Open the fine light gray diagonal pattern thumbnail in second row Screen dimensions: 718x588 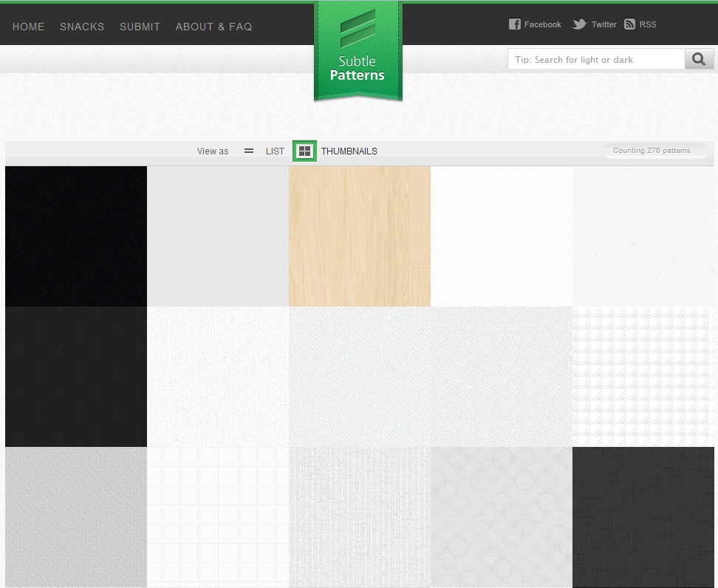[x=502, y=377]
